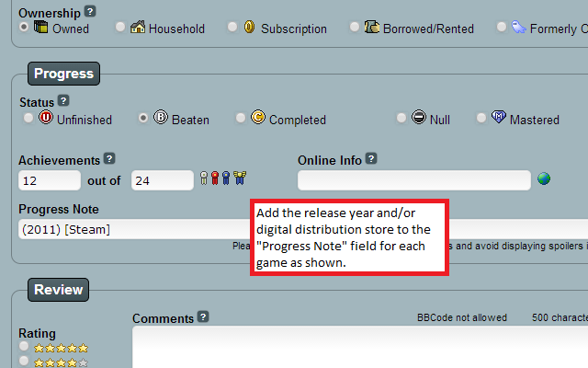
Task: Select the Owned ownership radio button
Action: tap(24, 27)
